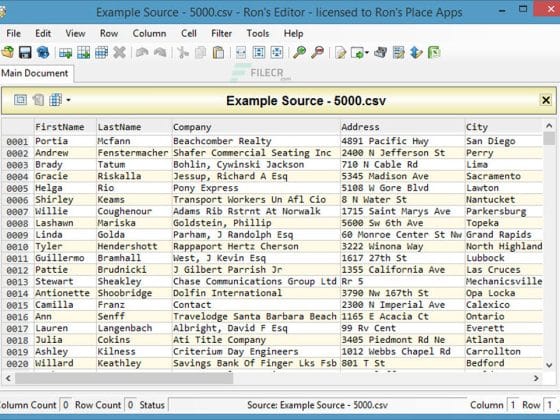Image resolution: width=560 pixels, height=420 pixels.
Task: Select the Address column header
Action: (402, 127)
